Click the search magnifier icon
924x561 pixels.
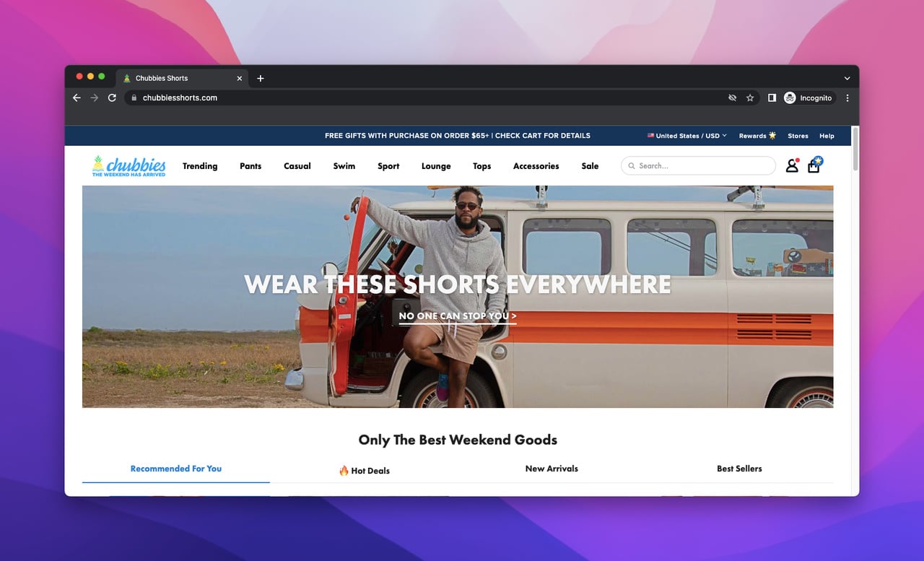[x=632, y=166]
